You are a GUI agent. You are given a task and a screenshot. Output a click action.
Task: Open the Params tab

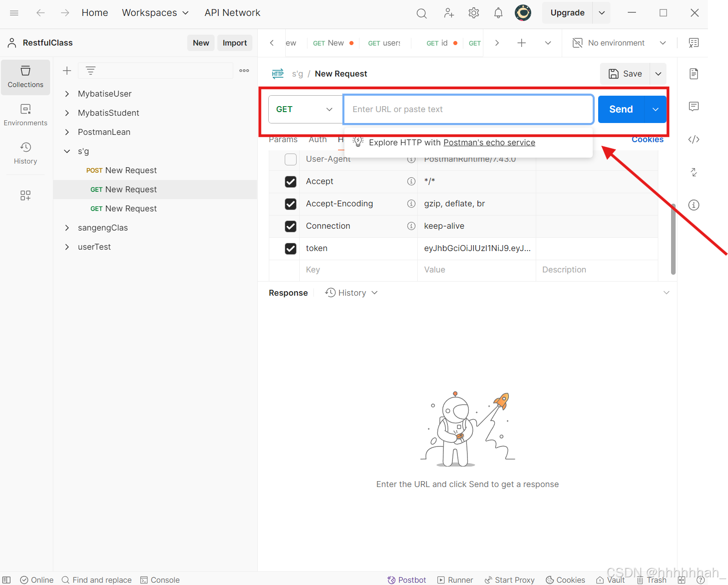tap(283, 139)
